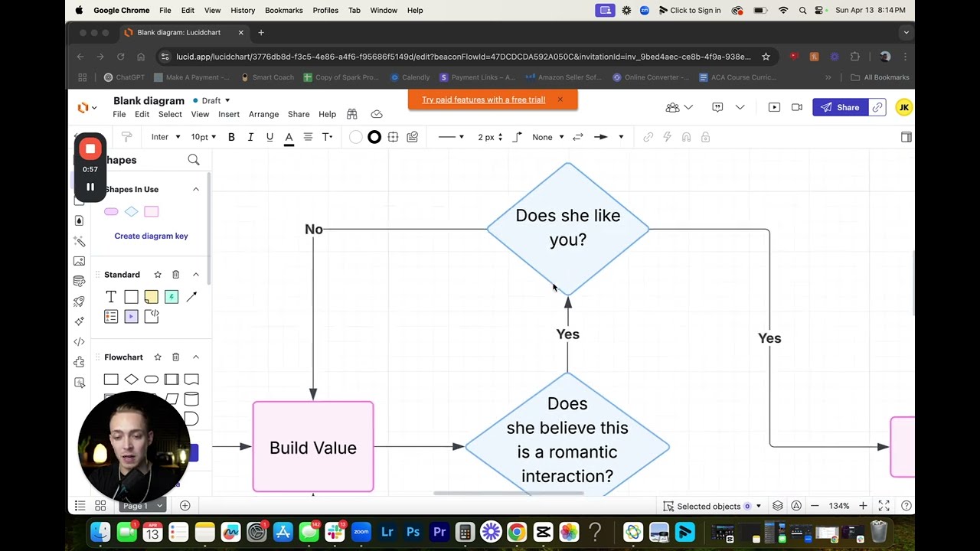This screenshot has height=551, width=980.
Task: Click the Create diagram key link
Action: click(151, 236)
